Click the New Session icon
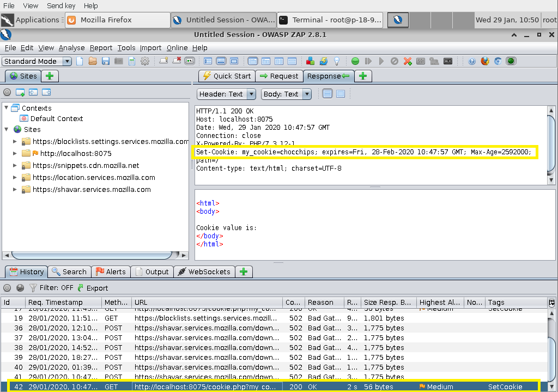Viewport: 558px width, 392px height. tap(80, 61)
